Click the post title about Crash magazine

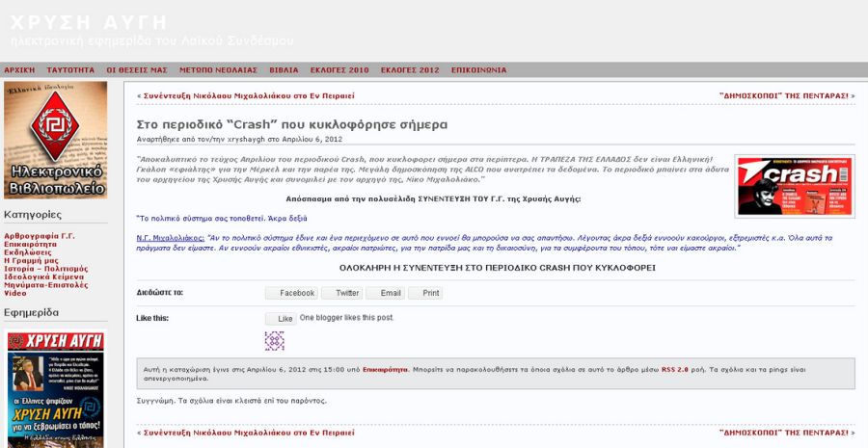click(291, 124)
